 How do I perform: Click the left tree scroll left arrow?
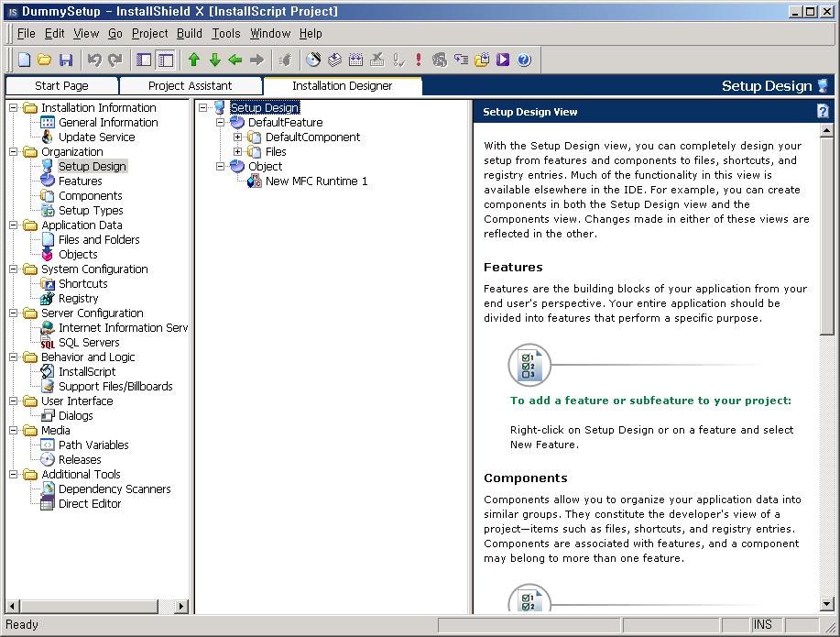(x=13, y=607)
